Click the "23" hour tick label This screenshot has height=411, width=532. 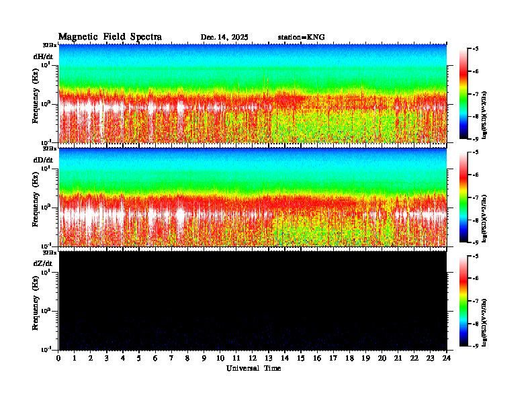tap(430, 358)
